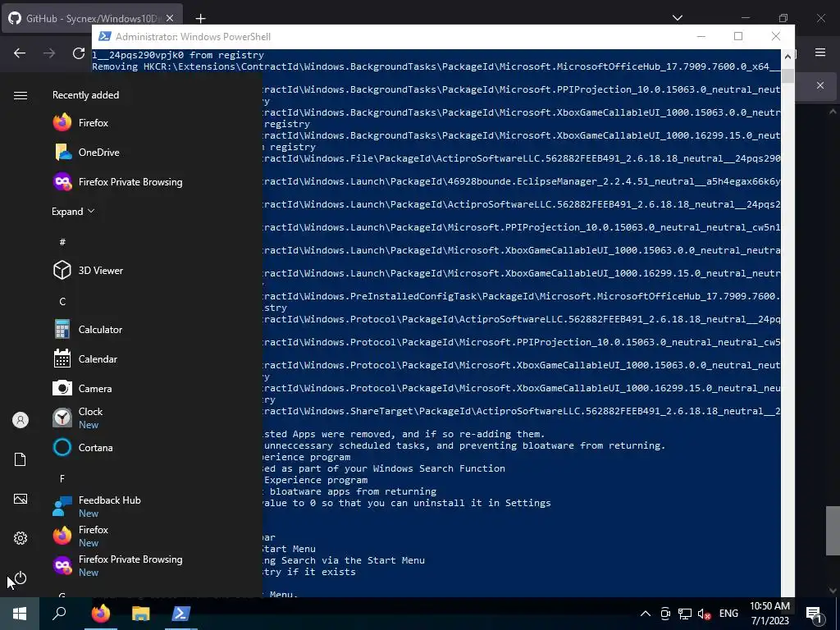Go back in the browser
This screenshot has height=630, width=840.
20,53
